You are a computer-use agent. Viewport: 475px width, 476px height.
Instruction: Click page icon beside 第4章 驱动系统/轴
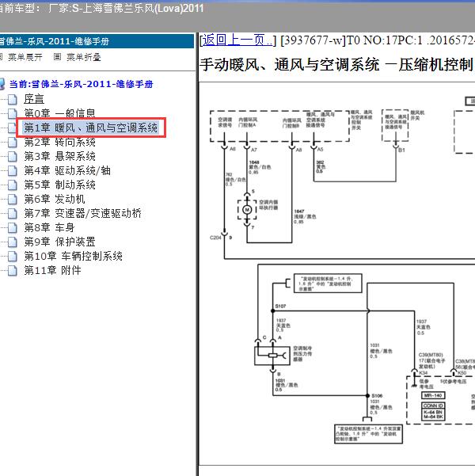pos(13,170)
